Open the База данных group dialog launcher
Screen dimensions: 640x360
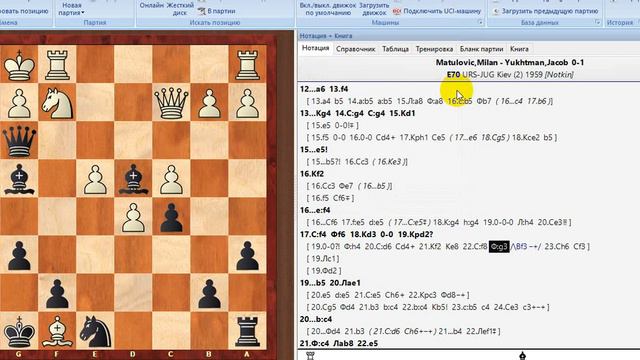598,22
